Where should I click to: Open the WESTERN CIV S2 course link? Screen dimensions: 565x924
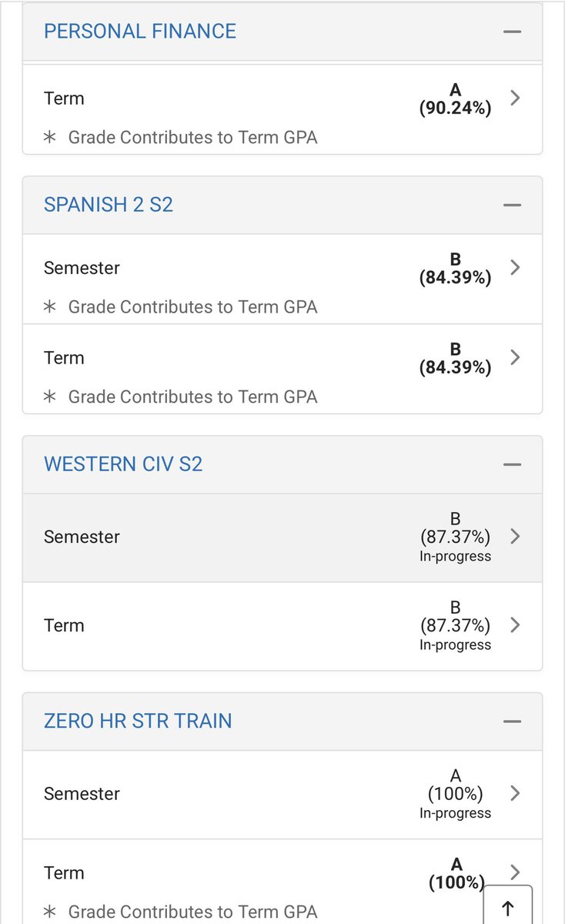(x=123, y=464)
